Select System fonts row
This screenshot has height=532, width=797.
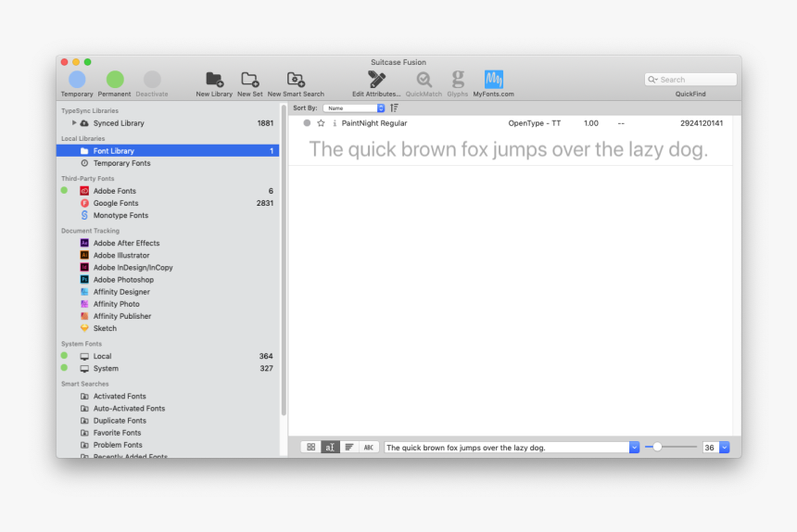click(x=168, y=368)
